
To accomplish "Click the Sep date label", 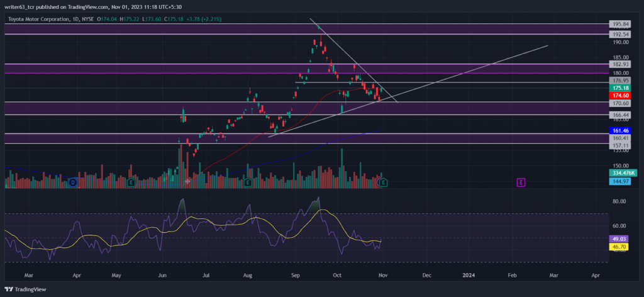I will tap(296, 274).
